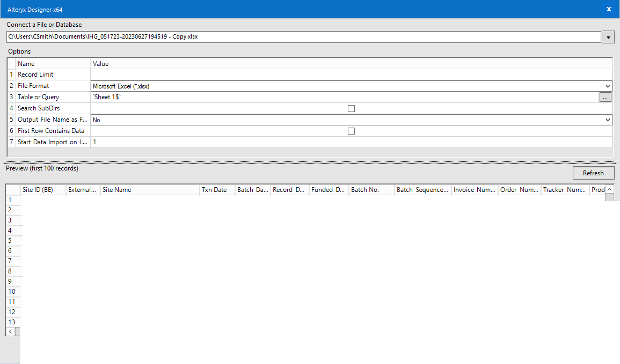Open the file path dropdown arrow
620x364 pixels.
pos(608,36)
